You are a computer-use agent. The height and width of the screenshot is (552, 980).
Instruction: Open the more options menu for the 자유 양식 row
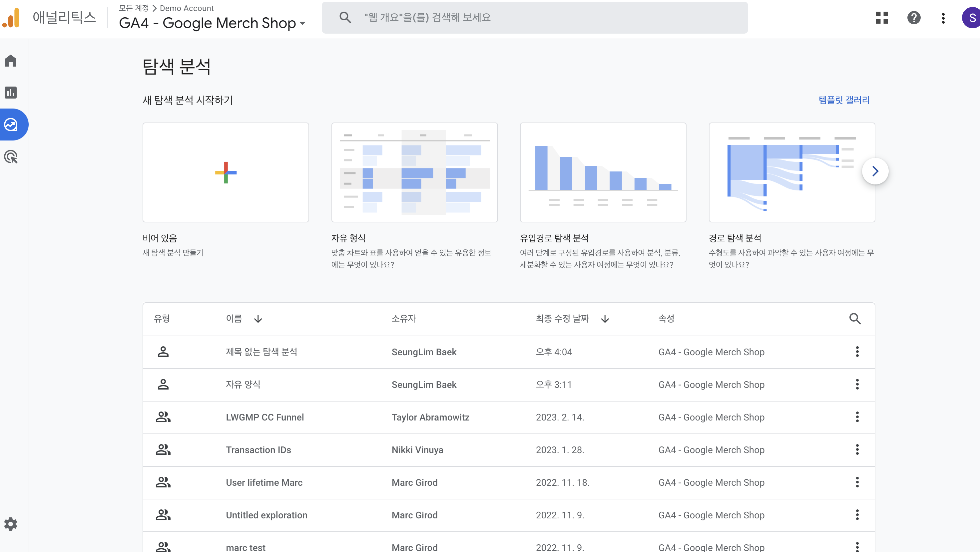(x=857, y=384)
